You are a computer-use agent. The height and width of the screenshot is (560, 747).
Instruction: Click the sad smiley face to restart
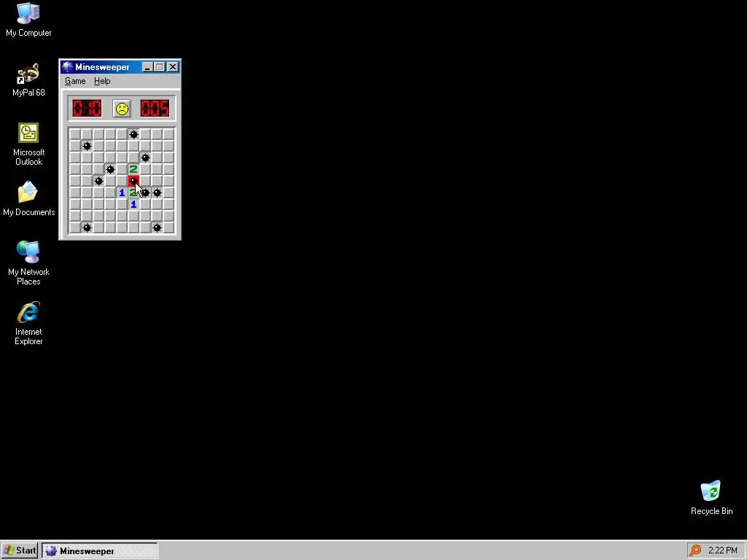(x=122, y=109)
